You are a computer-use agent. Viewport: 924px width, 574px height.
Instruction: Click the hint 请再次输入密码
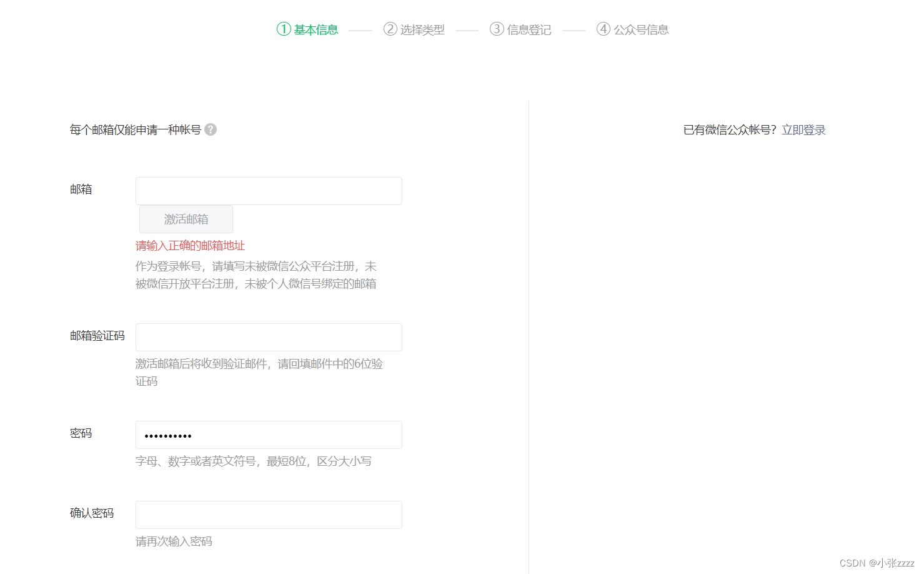pos(174,541)
